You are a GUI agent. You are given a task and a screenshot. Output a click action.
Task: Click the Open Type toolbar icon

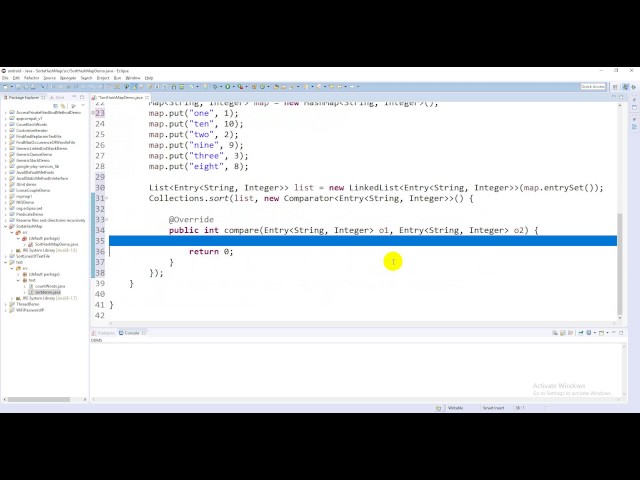click(276, 87)
